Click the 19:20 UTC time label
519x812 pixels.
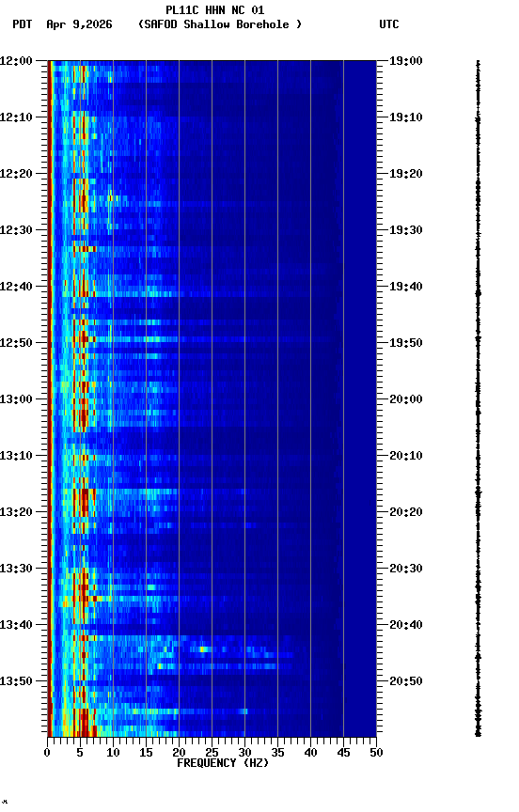click(x=406, y=174)
